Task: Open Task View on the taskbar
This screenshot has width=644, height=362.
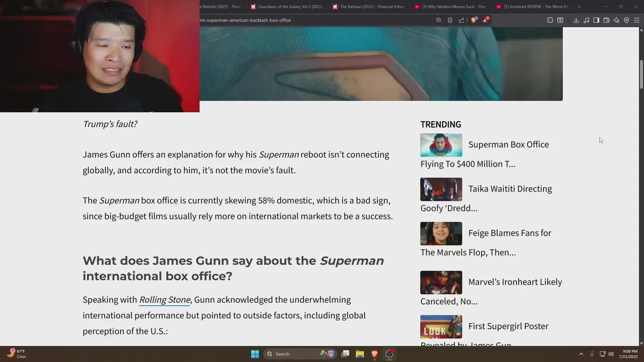Action: [345, 354]
